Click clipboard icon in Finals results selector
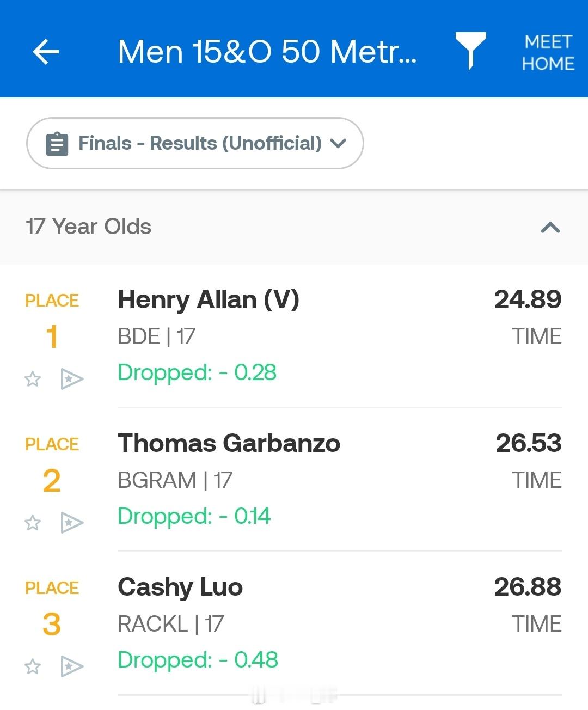This screenshot has height=710, width=588. point(57,144)
